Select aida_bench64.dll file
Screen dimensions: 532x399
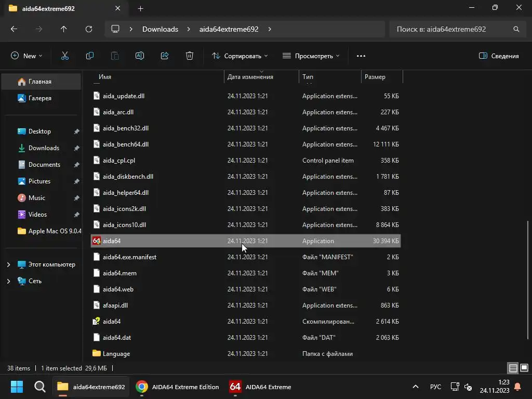[246, 144]
